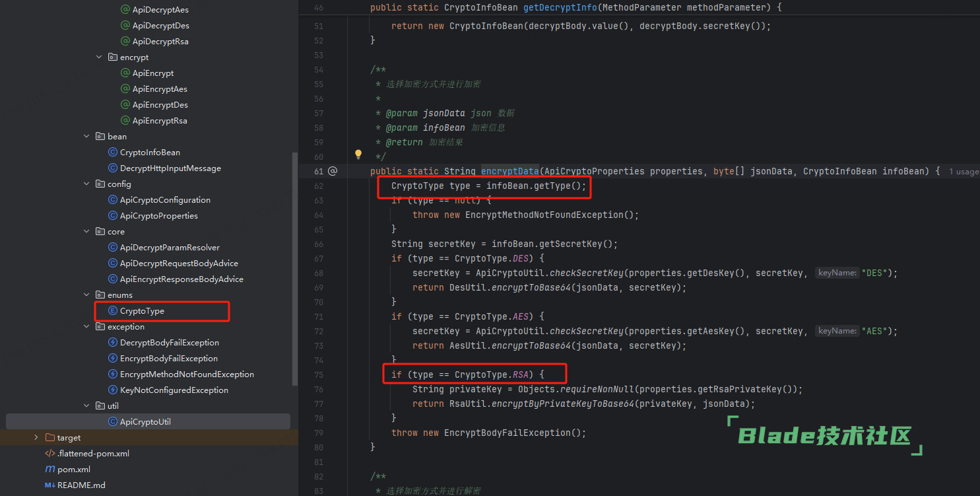This screenshot has width=980, height=496.
Task: Collapse the config package folder
Action: [86, 184]
